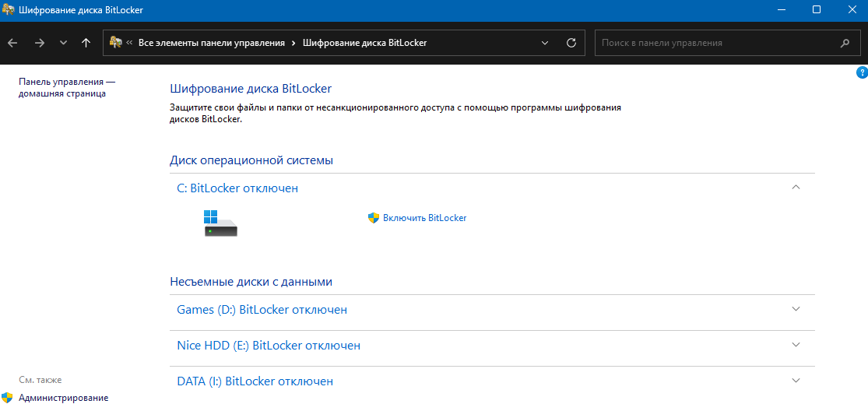Collapse the C: drive section chevron

(796, 187)
